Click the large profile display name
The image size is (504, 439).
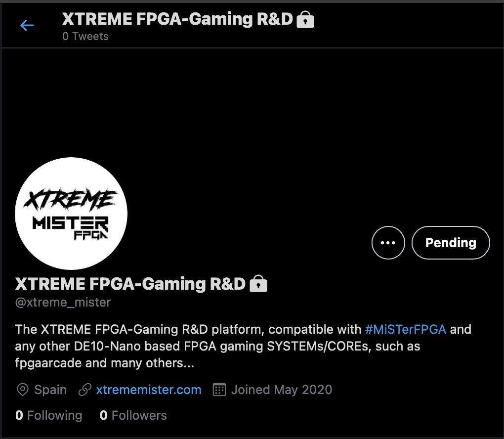click(x=130, y=284)
